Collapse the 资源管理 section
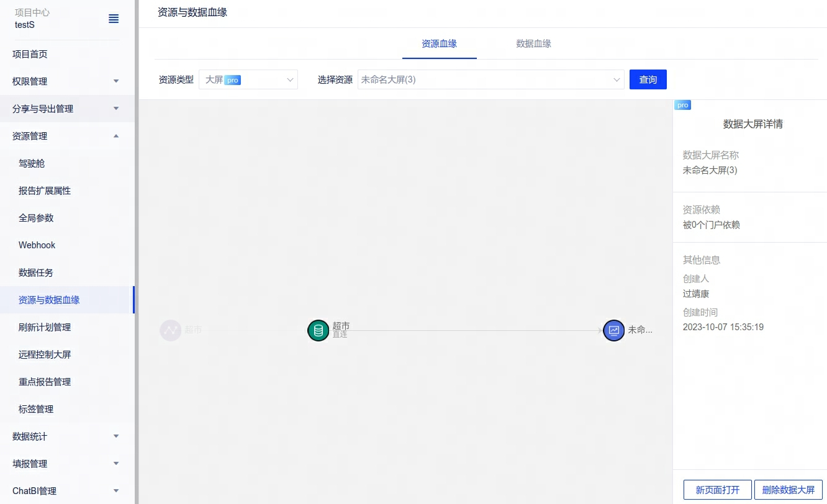The image size is (827, 504). (x=66, y=136)
